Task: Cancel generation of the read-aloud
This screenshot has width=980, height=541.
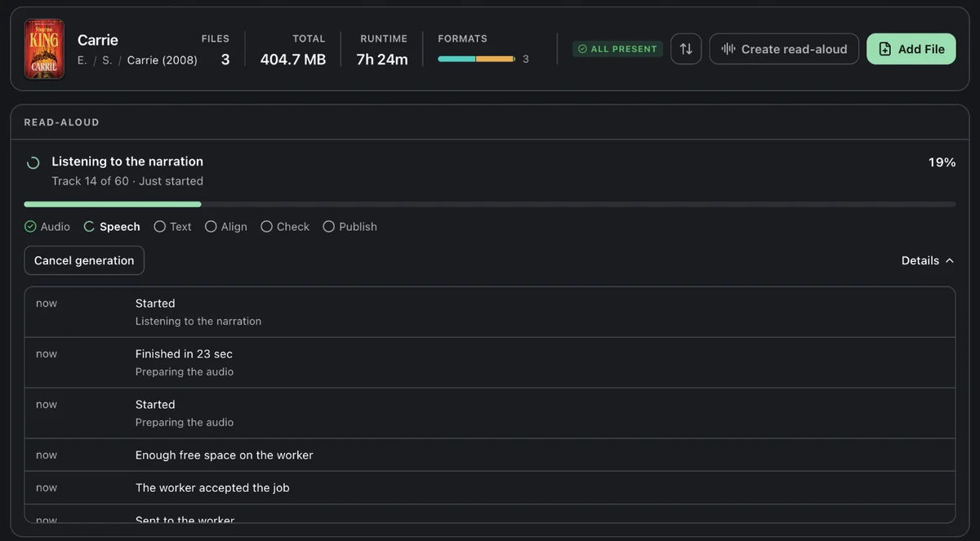Action: [84, 260]
